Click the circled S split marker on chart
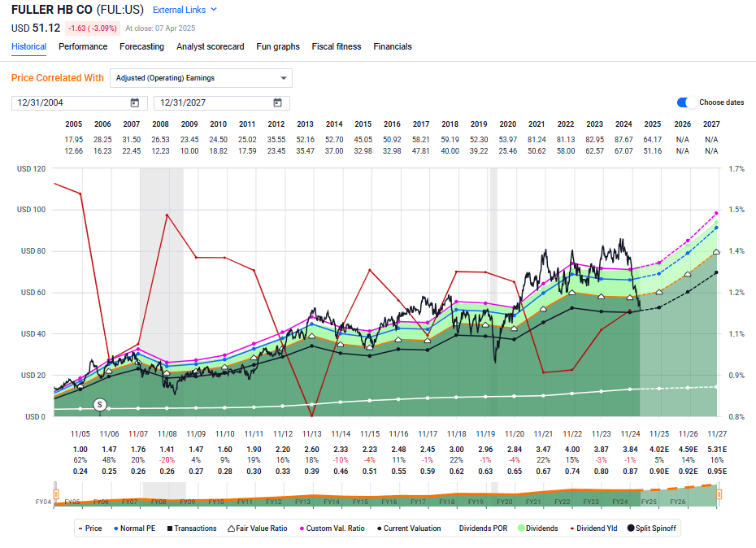The width and height of the screenshot is (756, 548). click(x=99, y=404)
